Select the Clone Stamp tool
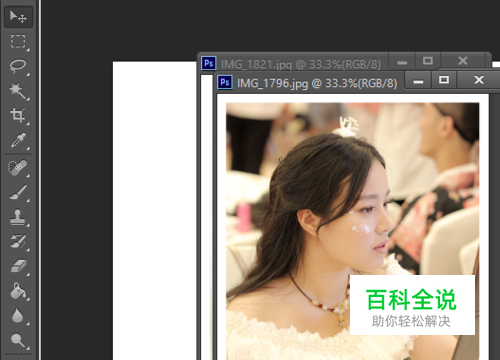The height and width of the screenshot is (360, 500). click(18, 217)
